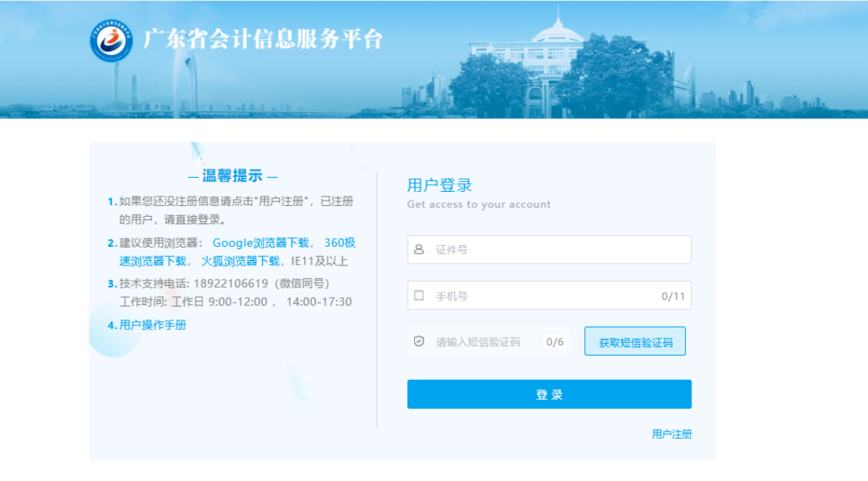868x481 pixels.
Task: Click the 0/6 character counter
Action: [x=554, y=342]
